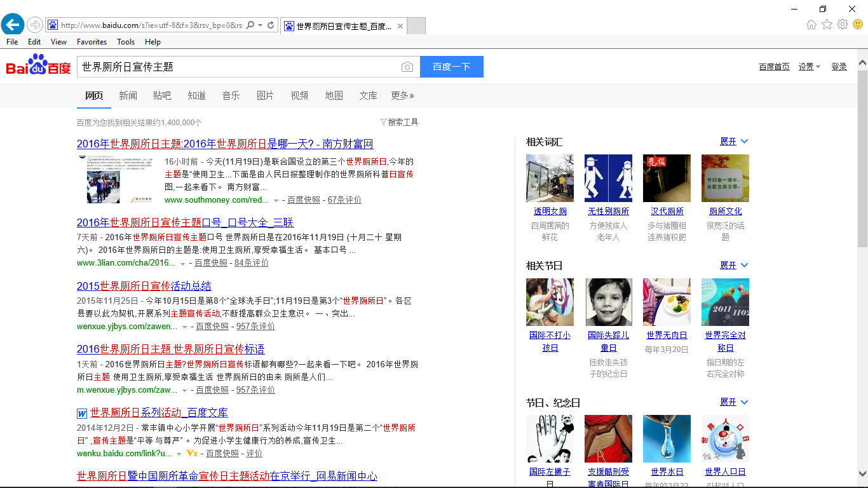Viewport: 868px width, 488px height.
Task: Expand the 节日、纪念日 section with 展开
Action: click(x=734, y=402)
